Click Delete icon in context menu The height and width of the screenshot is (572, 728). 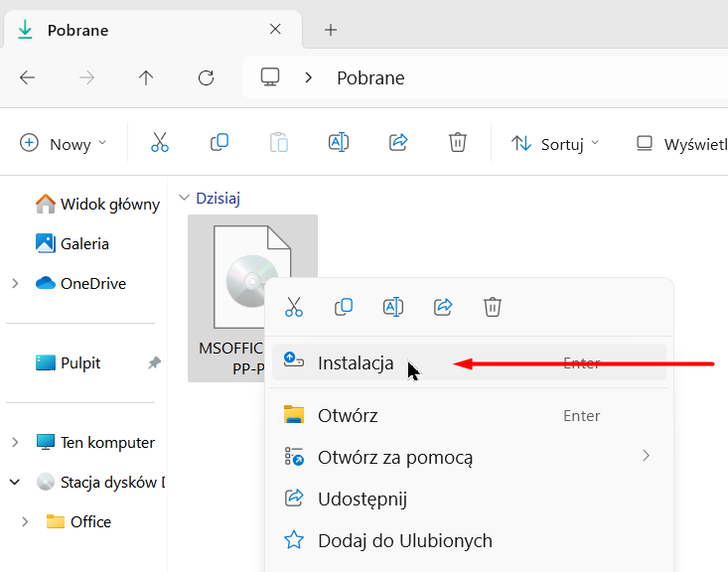tap(493, 307)
